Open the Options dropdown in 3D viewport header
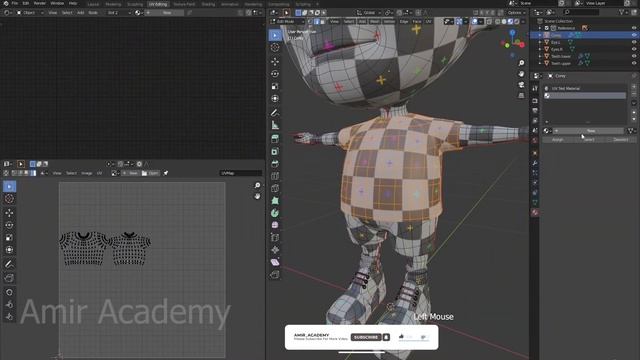The height and width of the screenshot is (360, 640). click(x=516, y=13)
